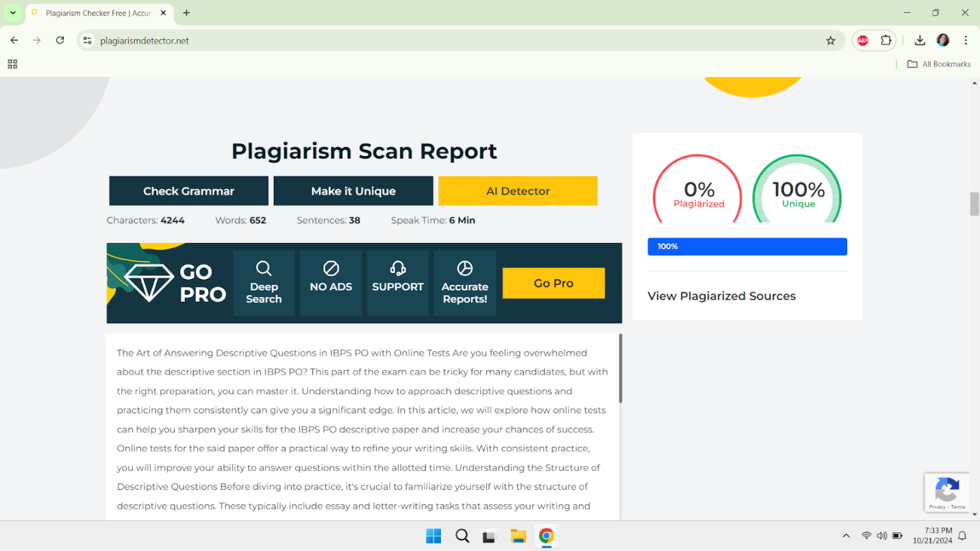Go back with browser back arrow
This screenshot has width=980, height=551.
(x=14, y=40)
